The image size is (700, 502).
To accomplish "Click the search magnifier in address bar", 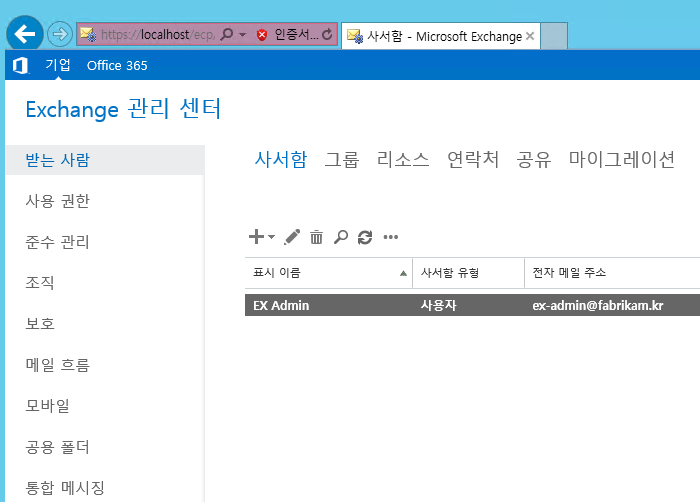I will (x=227, y=34).
